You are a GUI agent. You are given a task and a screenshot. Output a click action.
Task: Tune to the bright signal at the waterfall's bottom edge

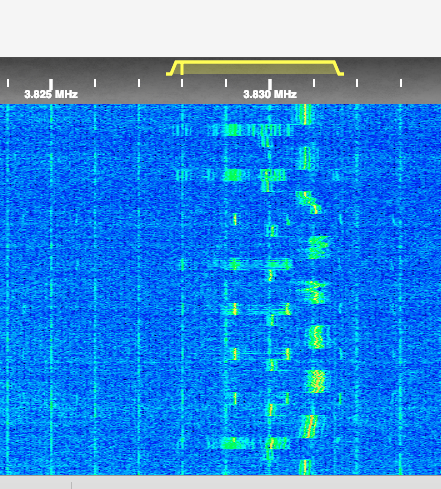(305, 467)
